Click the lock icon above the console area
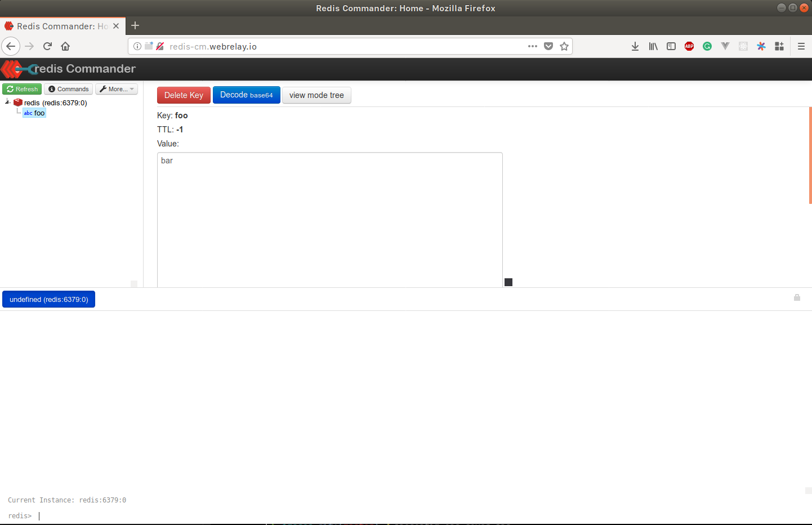 [797, 297]
